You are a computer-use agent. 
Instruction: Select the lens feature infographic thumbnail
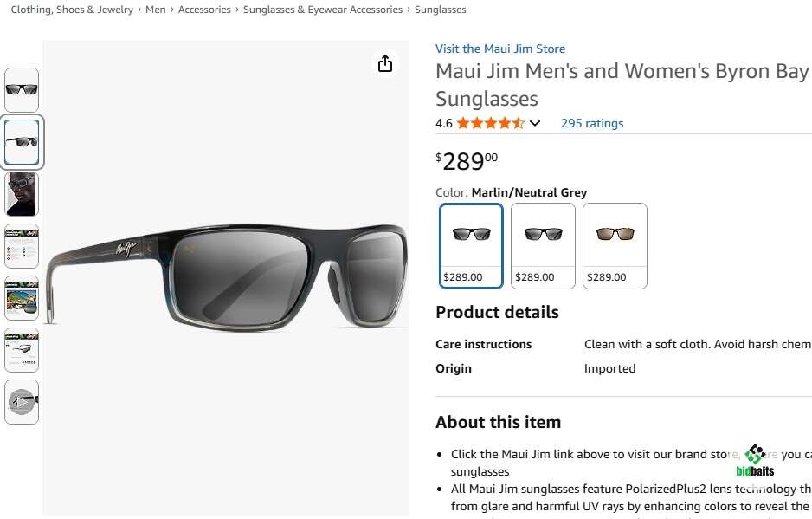(x=22, y=245)
